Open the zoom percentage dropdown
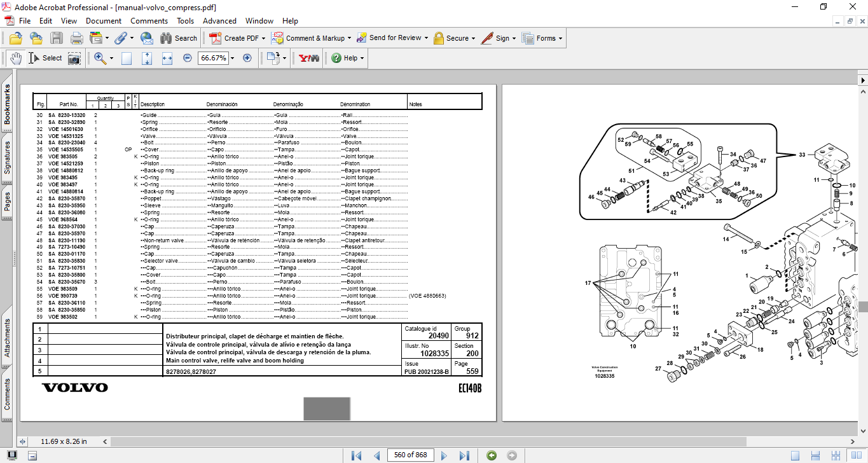 pos(232,58)
